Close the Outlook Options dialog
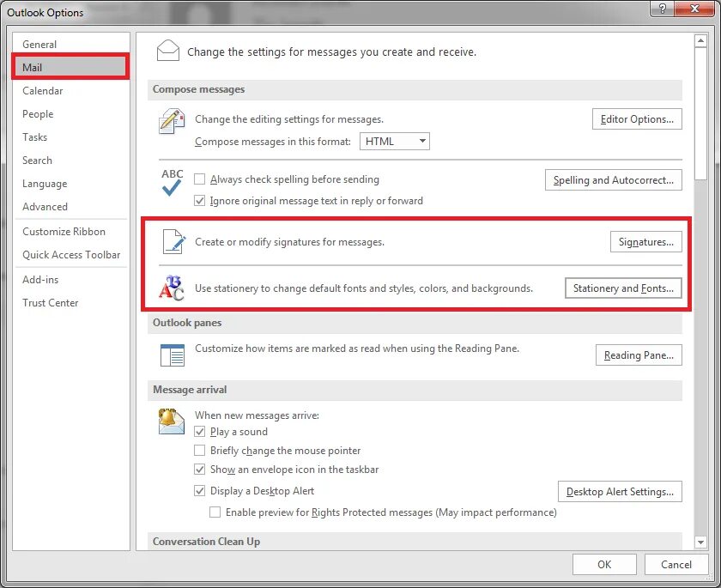This screenshot has width=721, height=588. [694, 9]
